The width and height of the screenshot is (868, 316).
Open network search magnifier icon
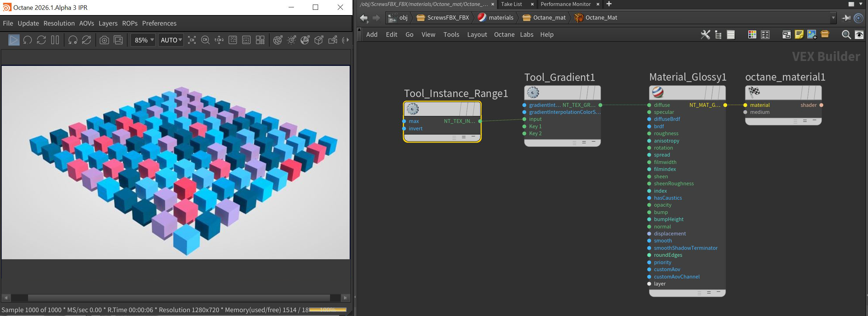[x=846, y=34]
